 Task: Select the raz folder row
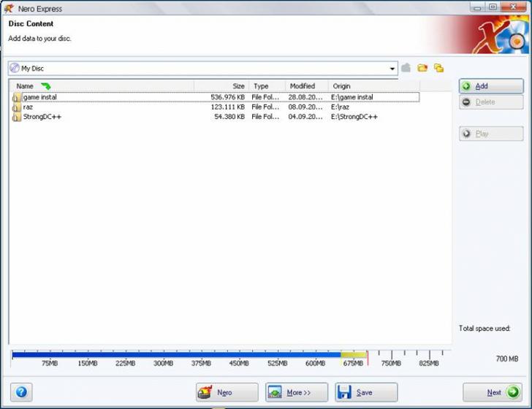[x=110, y=107]
